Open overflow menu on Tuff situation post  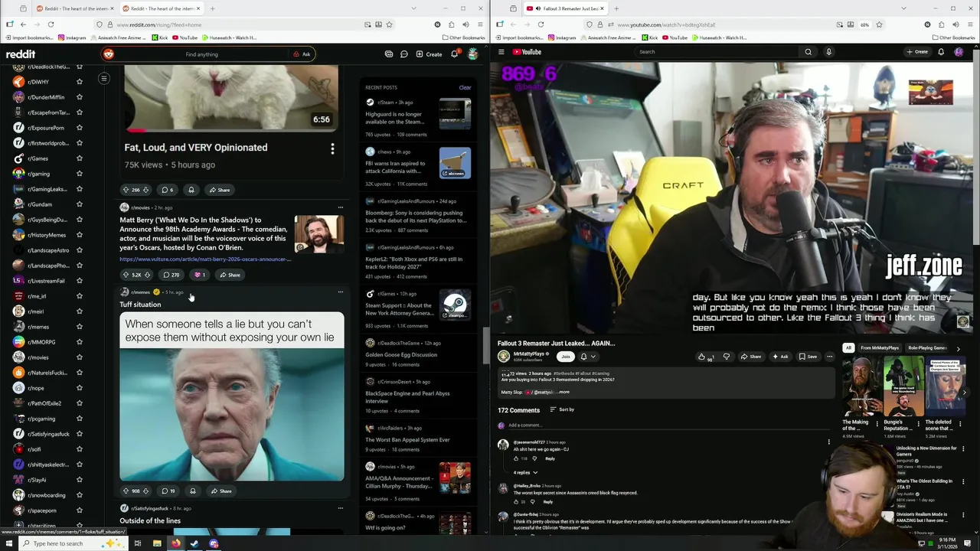coord(341,292)
